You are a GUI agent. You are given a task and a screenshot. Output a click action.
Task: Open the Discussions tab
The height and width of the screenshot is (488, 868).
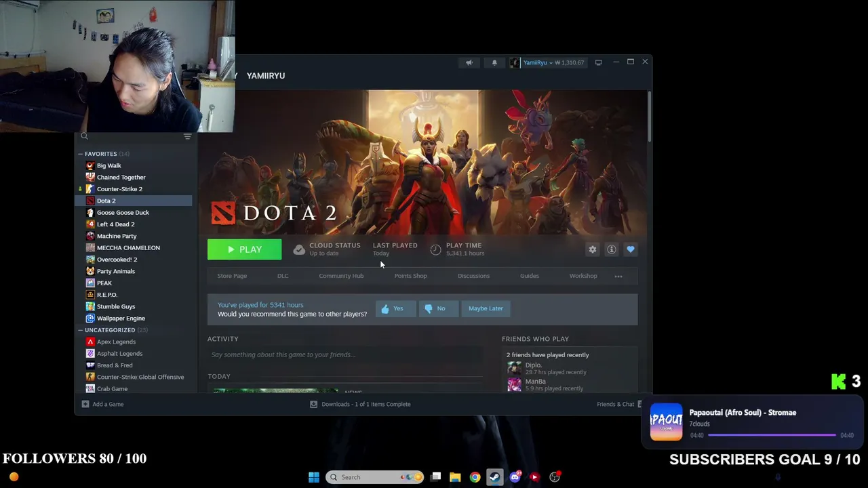473,276
